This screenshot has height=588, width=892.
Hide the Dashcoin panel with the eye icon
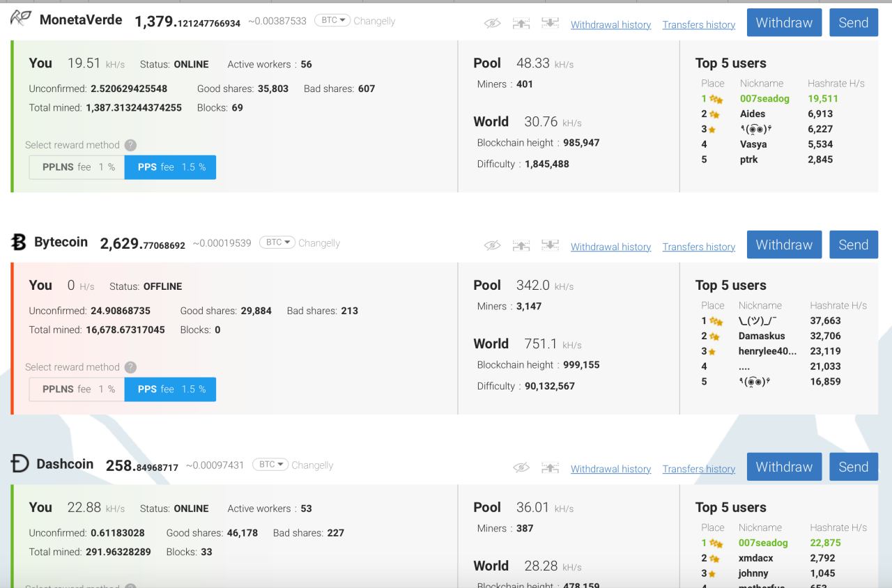click(521, 468)
